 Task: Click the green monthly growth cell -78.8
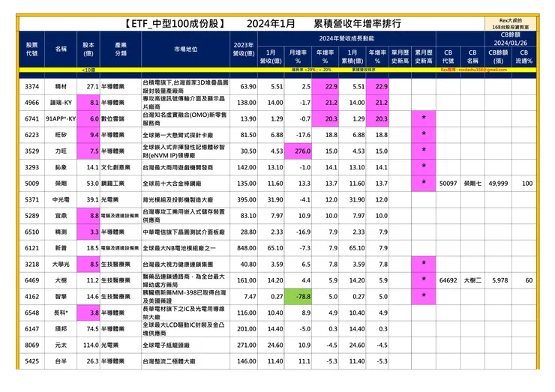click(x=298, y=297)
